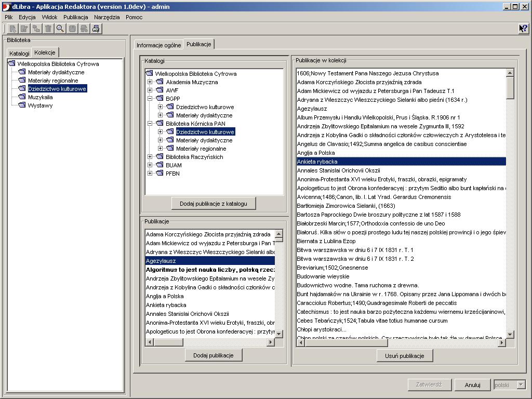Collapse the Biblioteka Kórnicka PAN node
This screenshot has height=399, width=532.
(150, 124)
